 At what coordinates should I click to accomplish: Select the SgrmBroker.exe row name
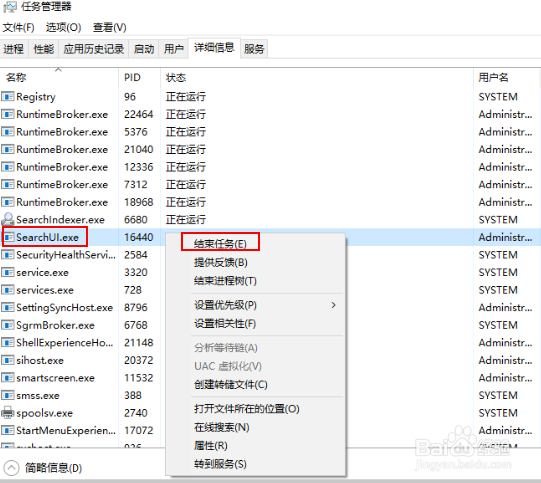[x=55, y=325]
